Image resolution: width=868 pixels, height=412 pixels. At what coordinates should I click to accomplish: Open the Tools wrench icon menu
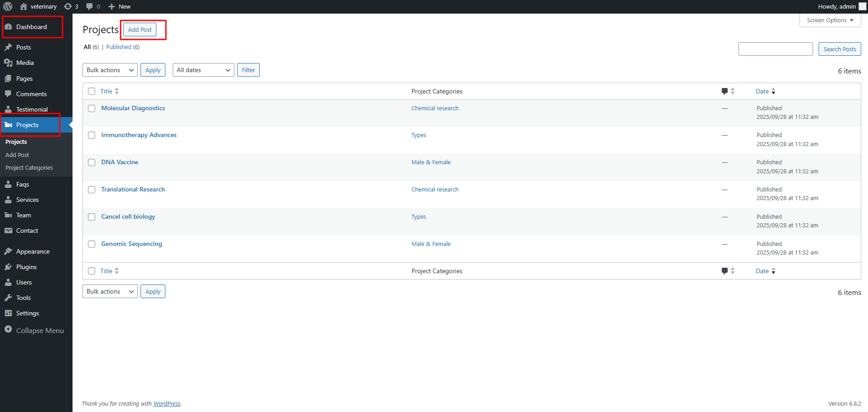[8, 298]
